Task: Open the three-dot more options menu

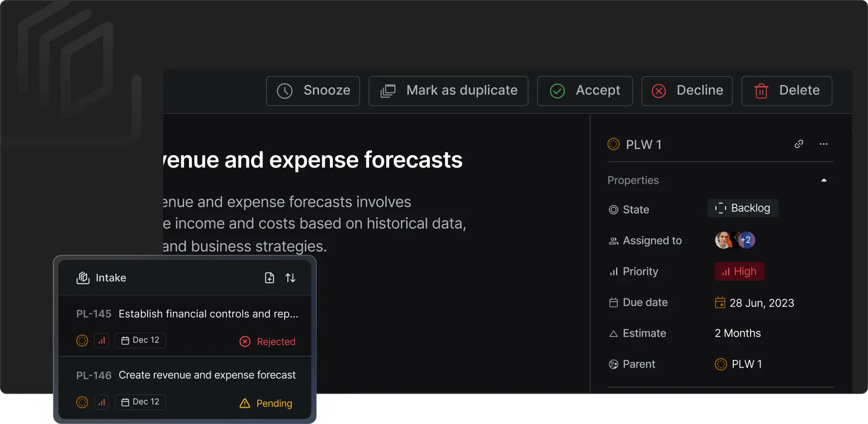Action: (824, 144)
